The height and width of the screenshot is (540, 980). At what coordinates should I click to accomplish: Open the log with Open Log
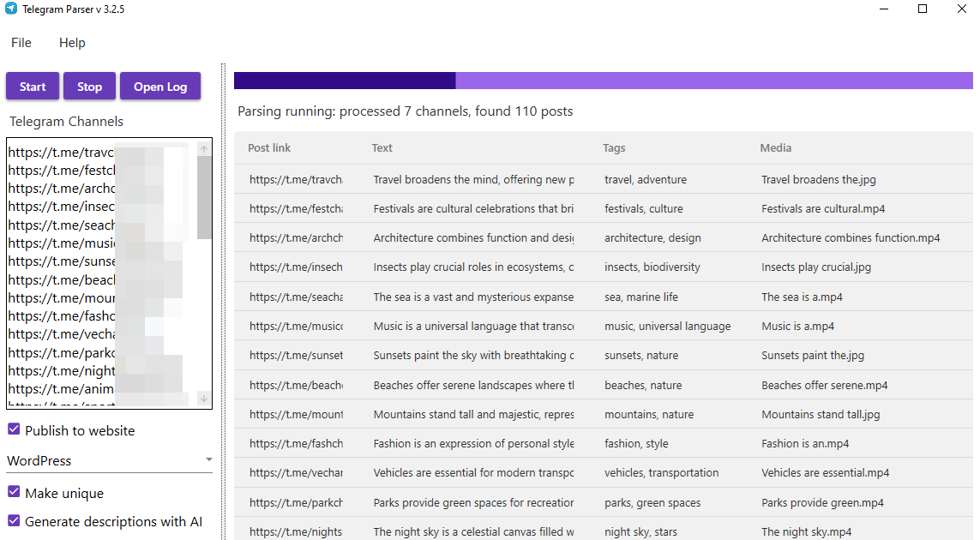point(160,87)
